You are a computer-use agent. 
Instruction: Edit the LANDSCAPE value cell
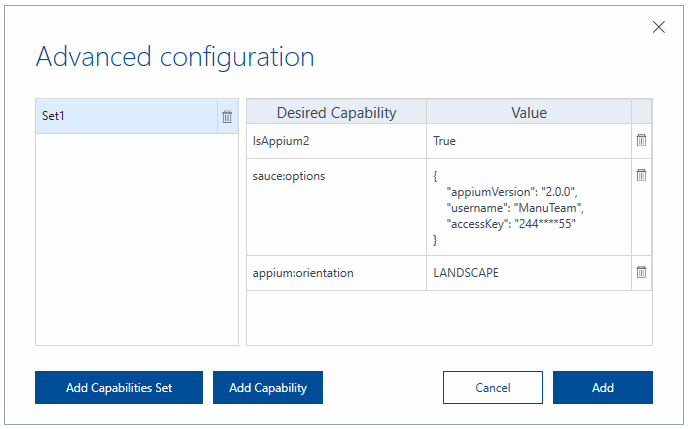528,272
